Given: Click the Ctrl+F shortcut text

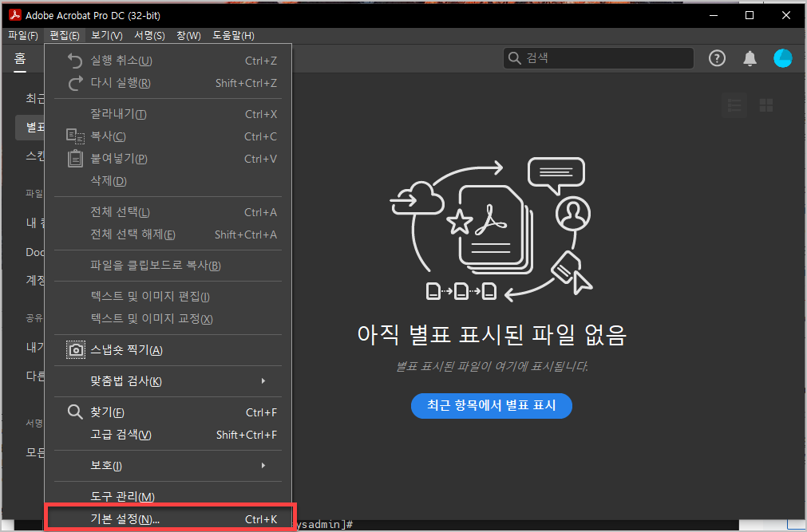Looking at the screenshot, I should point(262,412).
